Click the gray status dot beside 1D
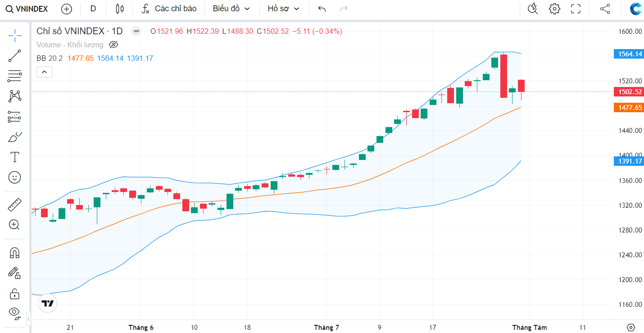This screenshot has height=333, width=644. (x=136, y=31)
